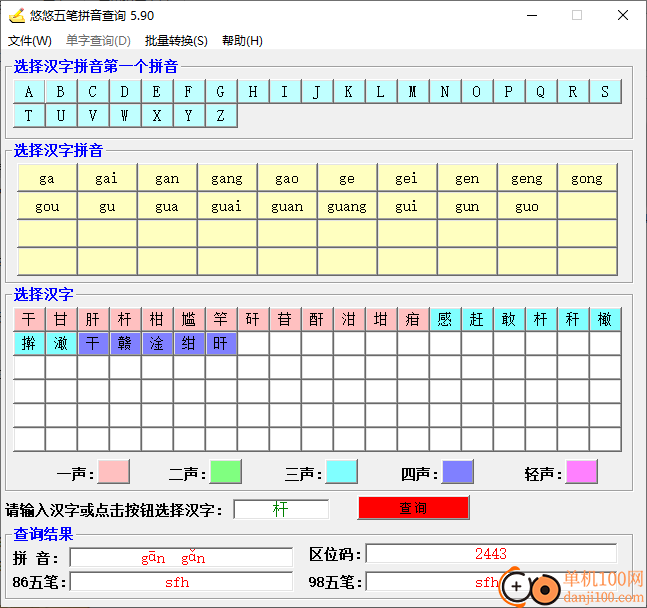
Task: Choose initial letter Q button
Action: tap(541, 91)
